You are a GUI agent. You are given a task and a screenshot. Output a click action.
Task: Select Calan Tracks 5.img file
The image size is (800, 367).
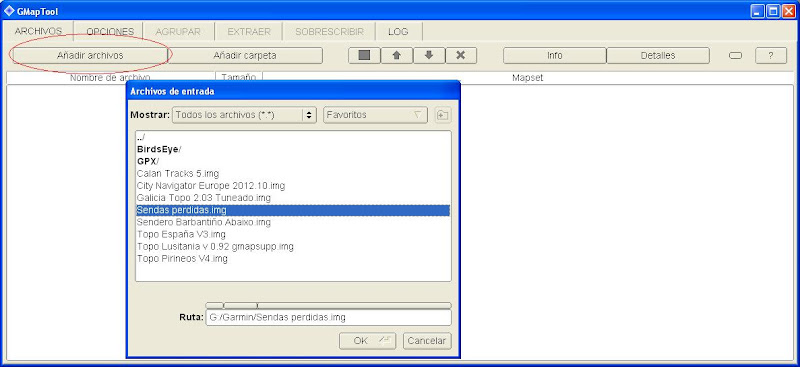tap(293, 174)
